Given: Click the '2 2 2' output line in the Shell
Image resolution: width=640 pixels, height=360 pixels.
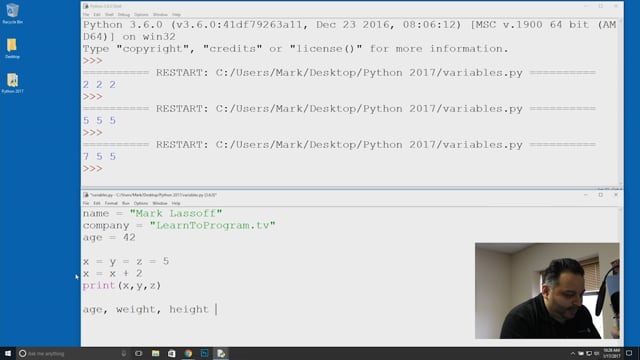Looking at the screenshot, I should pyautogui.click(x=100, y=85).
